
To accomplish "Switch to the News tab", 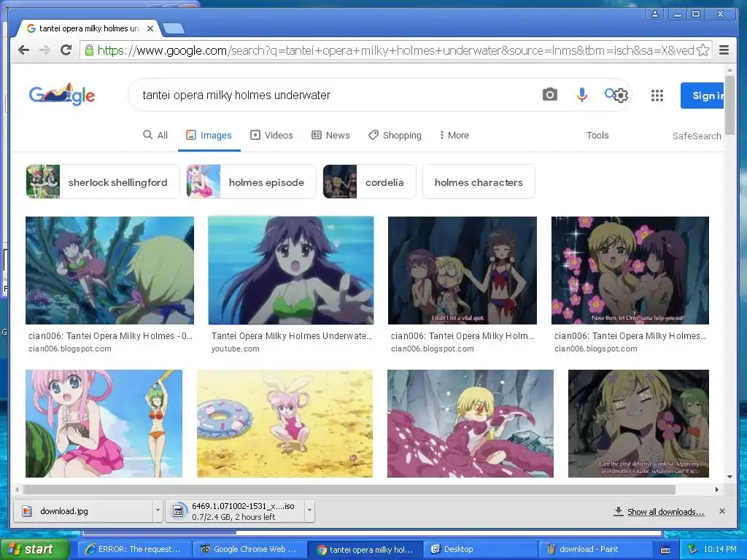I will (x=330, y=135).
